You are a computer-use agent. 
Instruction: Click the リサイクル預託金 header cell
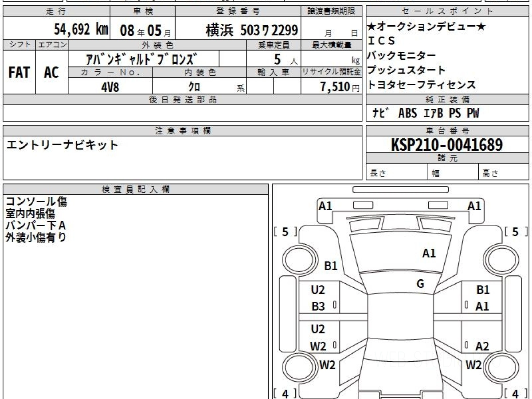(331, 72)
